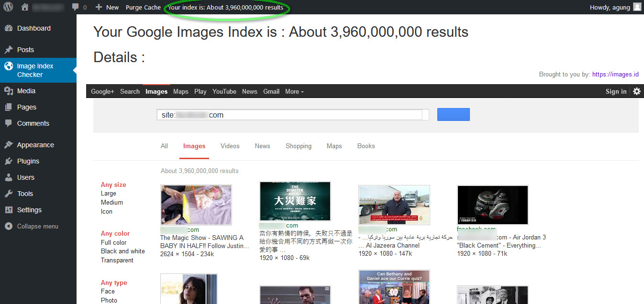Click the Appearance brush icon

8,145
